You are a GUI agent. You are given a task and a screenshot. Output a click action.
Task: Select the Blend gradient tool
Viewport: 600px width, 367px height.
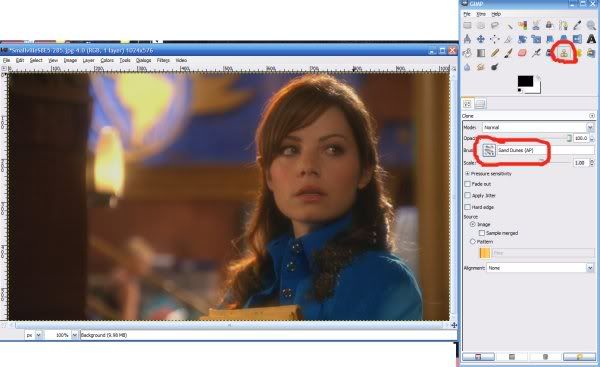point(481,53)
